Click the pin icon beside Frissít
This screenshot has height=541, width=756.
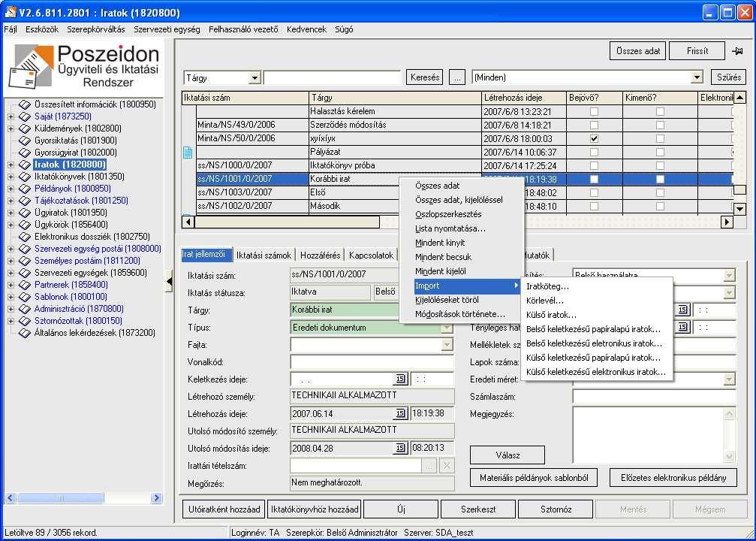pos(737,50)
